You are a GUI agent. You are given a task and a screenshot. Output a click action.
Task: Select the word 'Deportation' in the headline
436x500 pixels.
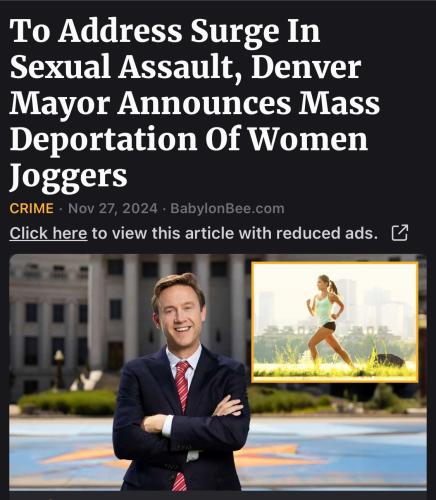[104, 140]
